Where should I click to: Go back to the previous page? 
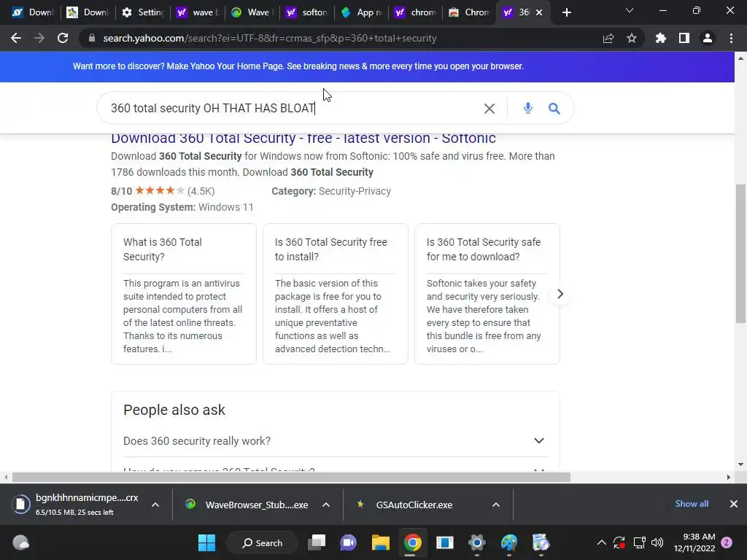click(x=16, y=38)
